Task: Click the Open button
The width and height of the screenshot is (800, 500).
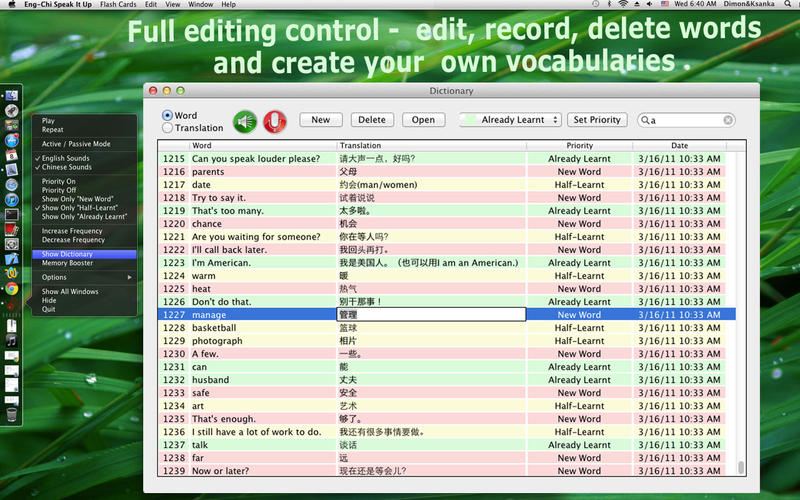Action: pos(423,120)
